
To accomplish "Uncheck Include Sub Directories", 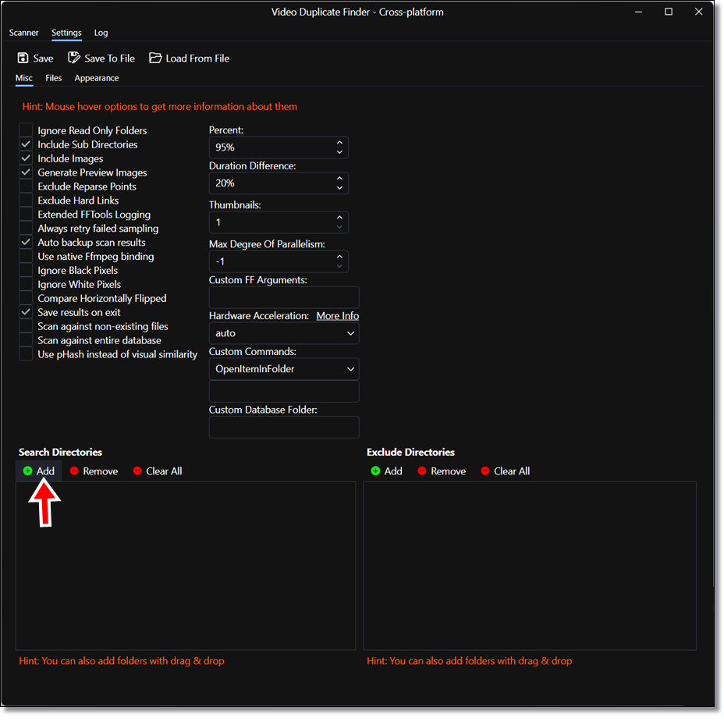I will [26, 144].
